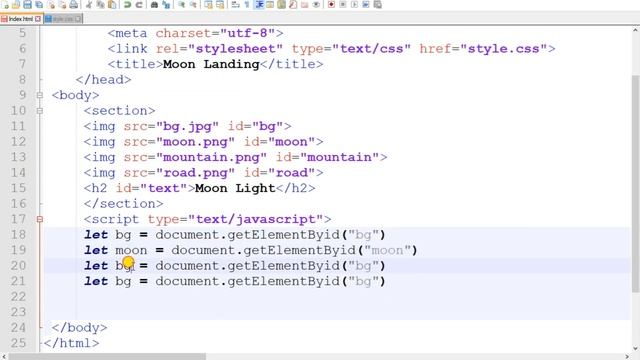640x360 pixels.
Task: Click the vertical scrollbar thumb
Action: coord(636,184)
